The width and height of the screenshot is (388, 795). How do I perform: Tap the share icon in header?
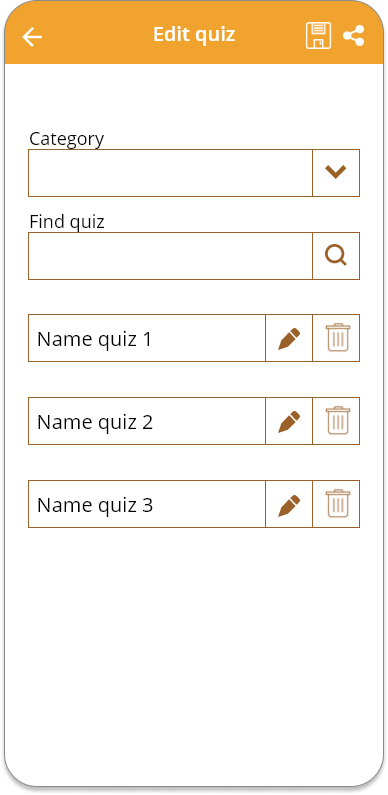click(x=354, y=36)
